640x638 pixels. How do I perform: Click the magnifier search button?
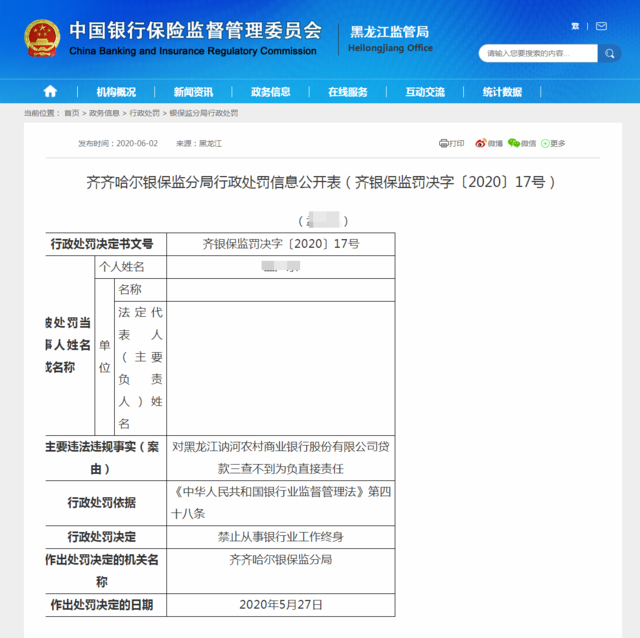point(609,53)
